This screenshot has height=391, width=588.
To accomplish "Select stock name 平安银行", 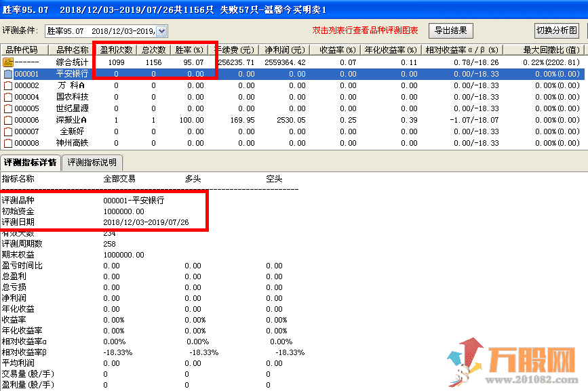I will (72, 74).
